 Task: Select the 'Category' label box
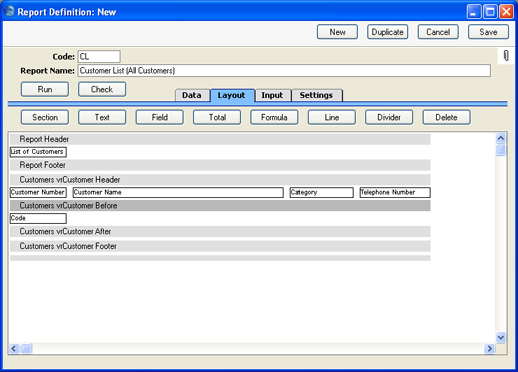pos(321,192)
